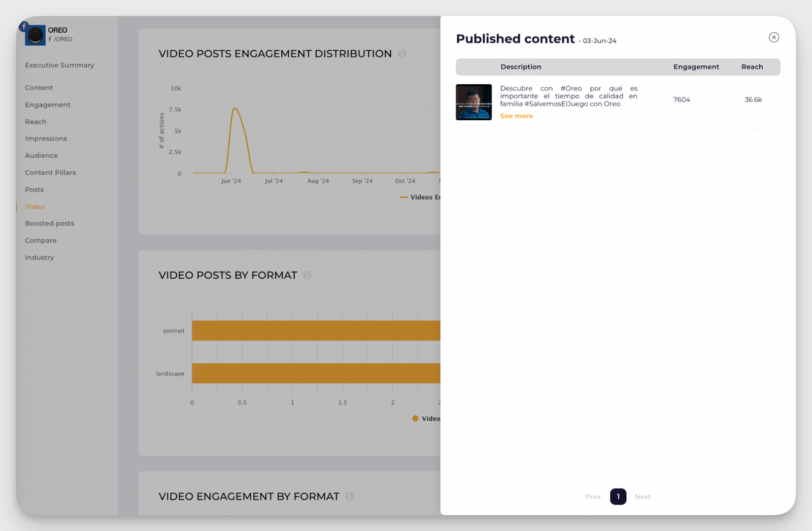The image size is (812, 531).
Task: Open the OREO profile avatar
Action: tap(36, 36)
